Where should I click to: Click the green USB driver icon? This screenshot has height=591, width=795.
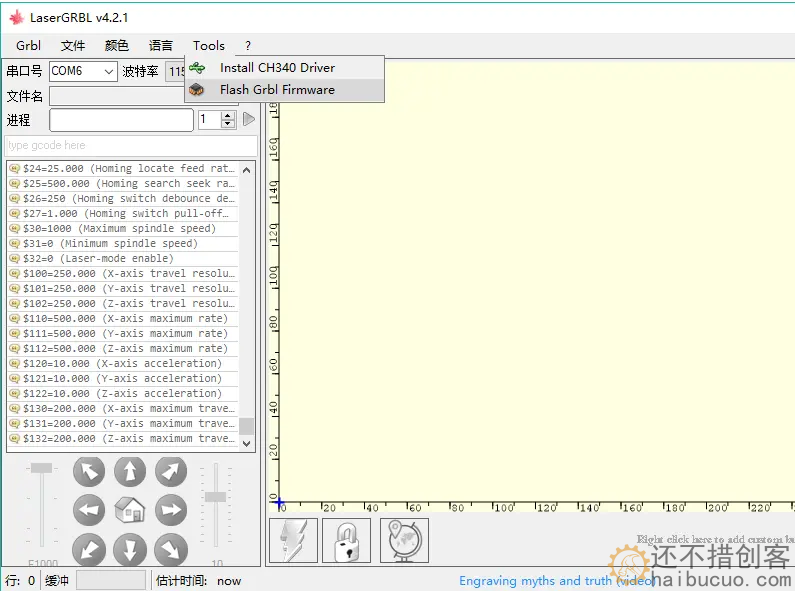(x=197, y=68)
